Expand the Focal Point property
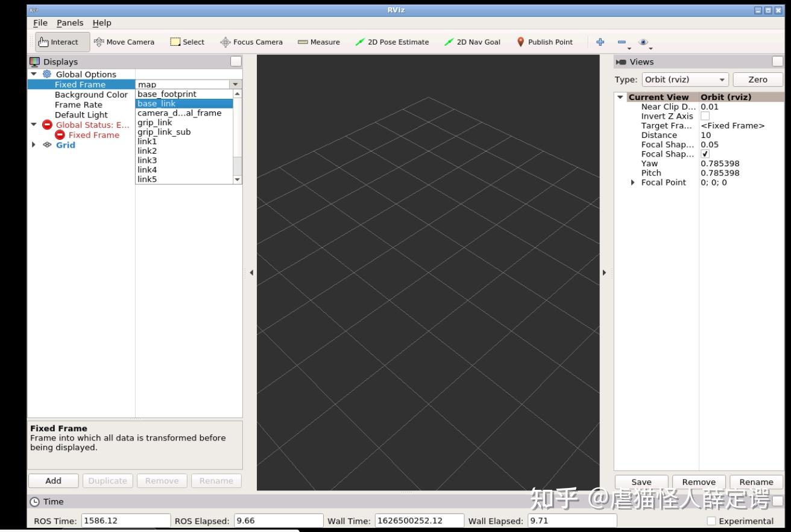 click(632, 183)
